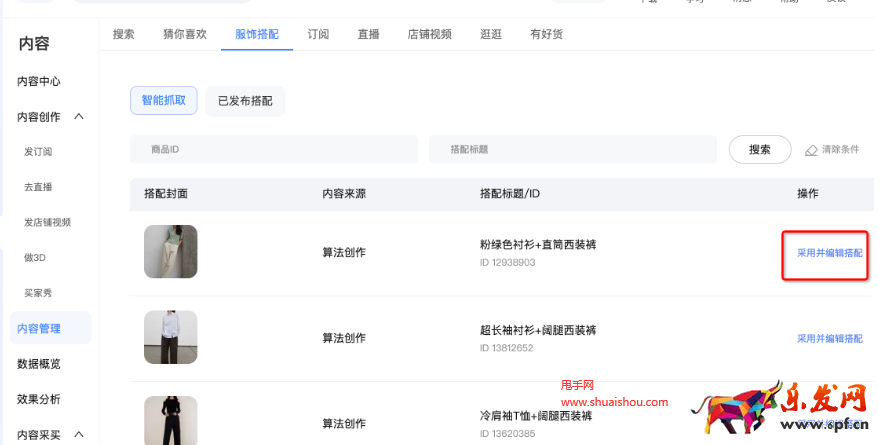Open 发订阅 in sidebar
879x445 pixels.
click(38, 152)
